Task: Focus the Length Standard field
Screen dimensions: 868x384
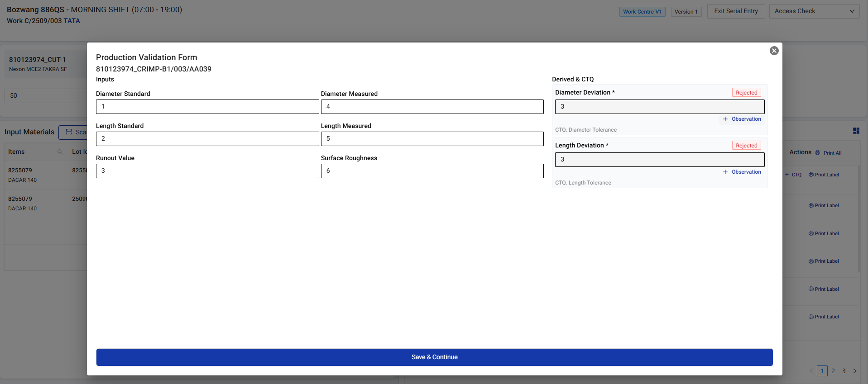Action: (207, 139)
